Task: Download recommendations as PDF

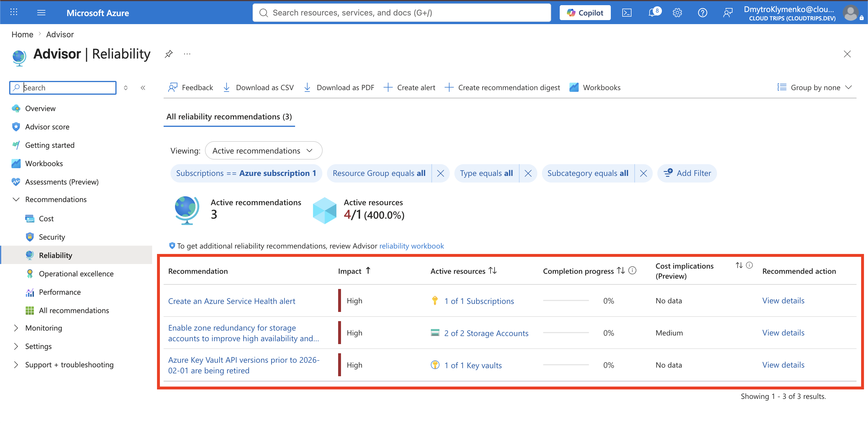Action: [339, 88]
